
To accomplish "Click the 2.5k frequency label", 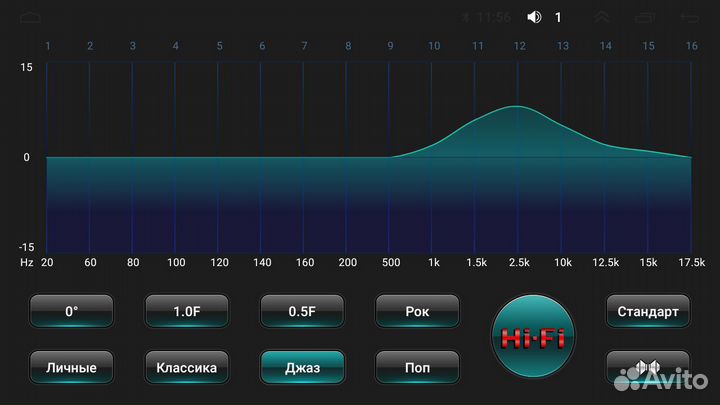I will click(x=519, y=263).
